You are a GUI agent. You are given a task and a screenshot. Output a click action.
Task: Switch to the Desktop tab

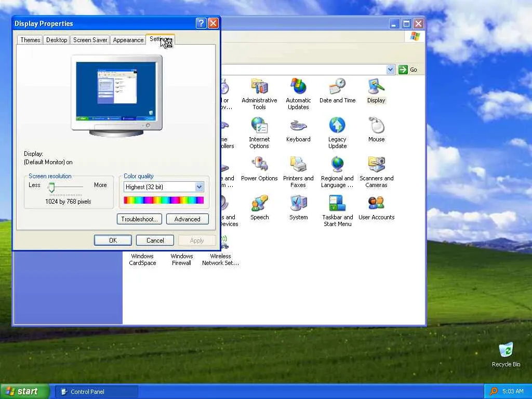57,39
